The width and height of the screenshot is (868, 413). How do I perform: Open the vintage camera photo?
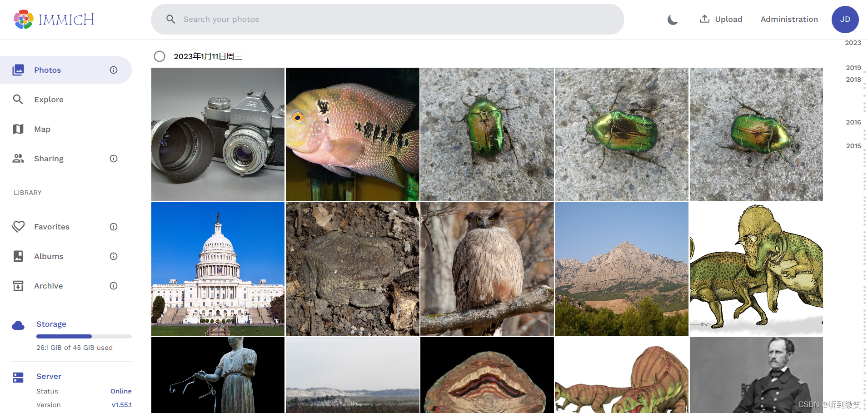click(218, 134)
